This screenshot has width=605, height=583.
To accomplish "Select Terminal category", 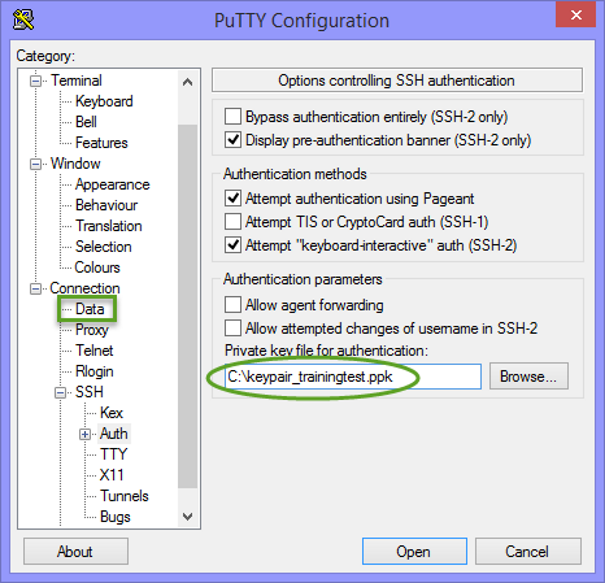I will pos(76,81).
